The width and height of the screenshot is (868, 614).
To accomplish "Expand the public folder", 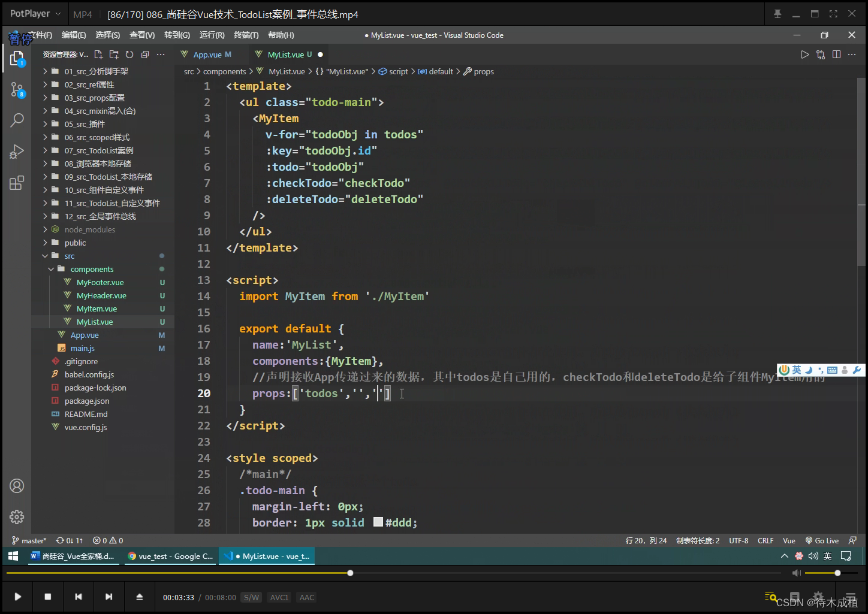I will coord(103,243).
